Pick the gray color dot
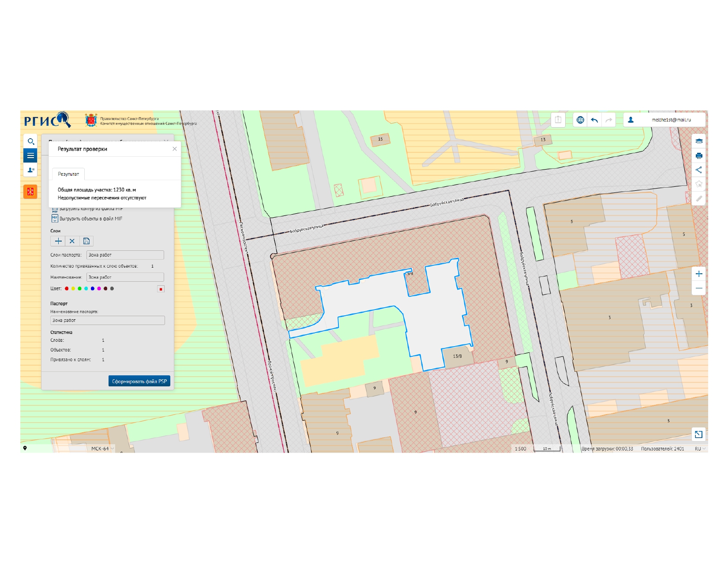 (112, 289)
